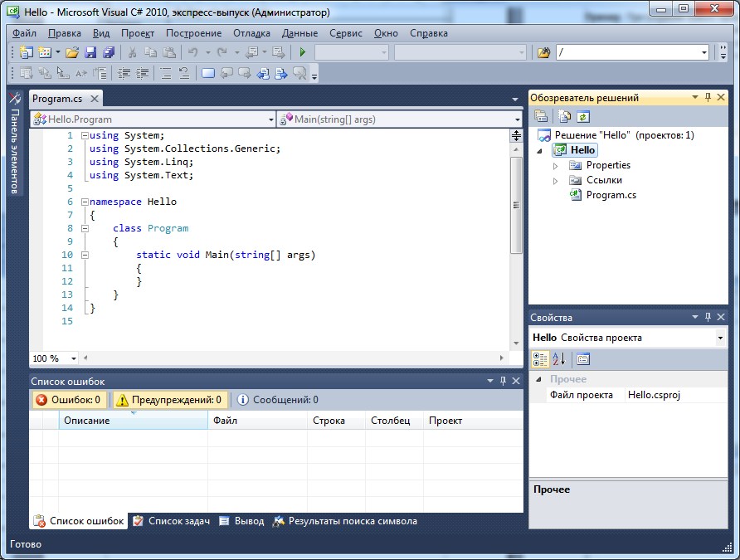Open the Property Pages icon in Properties
740x560 pixels.
coord(583,359)
